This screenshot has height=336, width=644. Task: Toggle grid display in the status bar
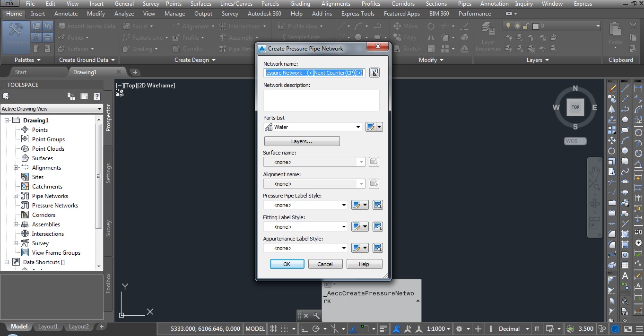(x=274, y=329)
